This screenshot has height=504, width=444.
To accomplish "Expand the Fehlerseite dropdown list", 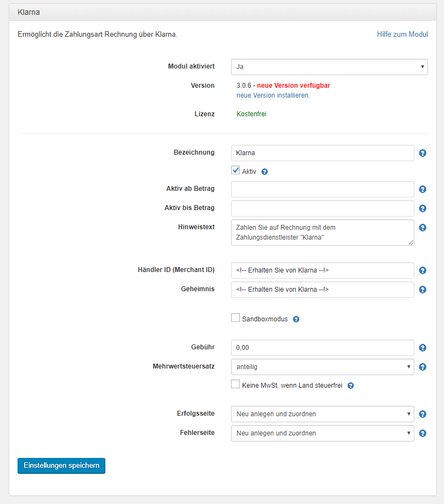I will pos(322,433).
